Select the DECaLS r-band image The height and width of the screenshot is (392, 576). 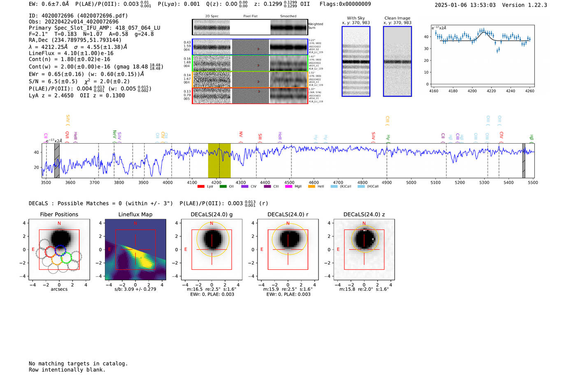(288, 250)
